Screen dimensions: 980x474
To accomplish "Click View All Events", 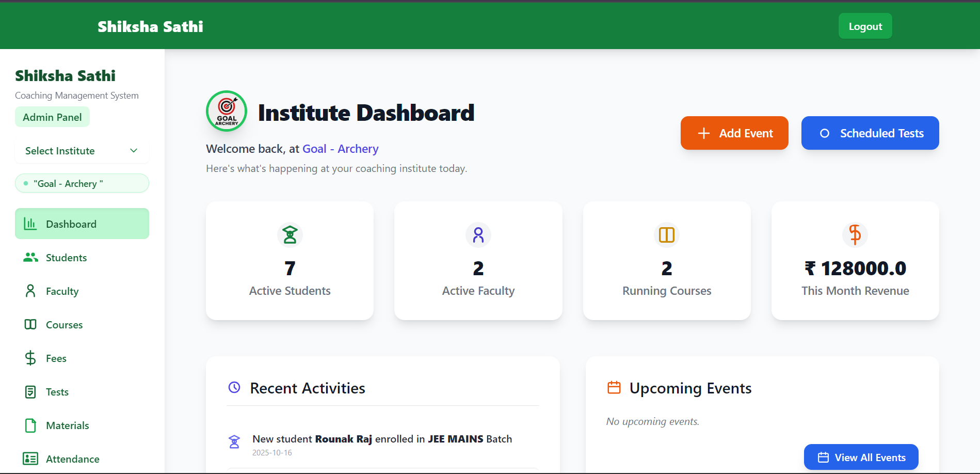I will tap(861, 457).
